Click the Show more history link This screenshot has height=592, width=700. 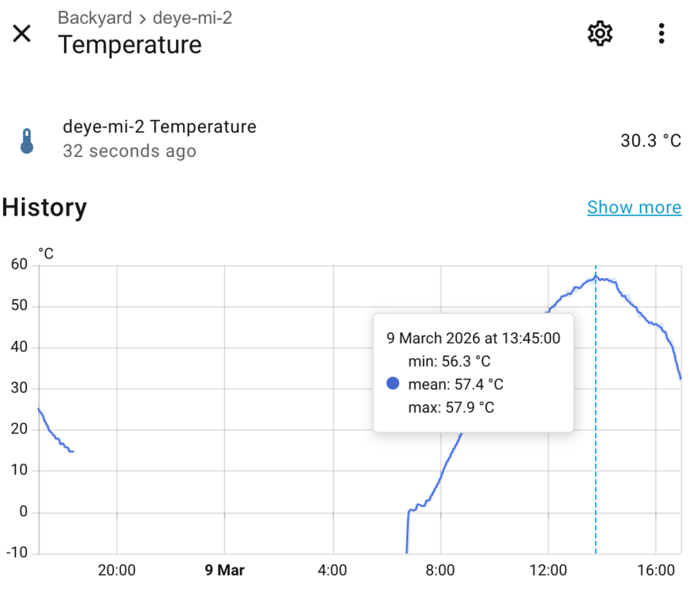[634, 208]
